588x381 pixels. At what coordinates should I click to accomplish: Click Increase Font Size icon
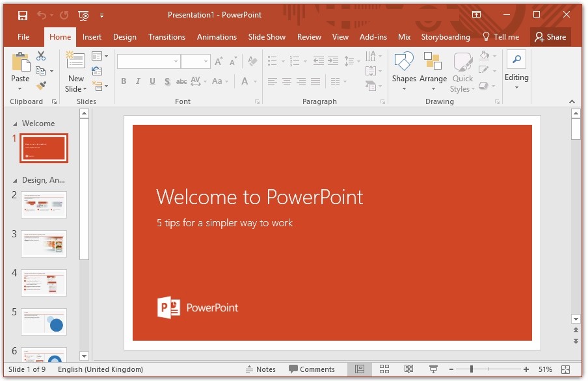(x=219, y=61)
